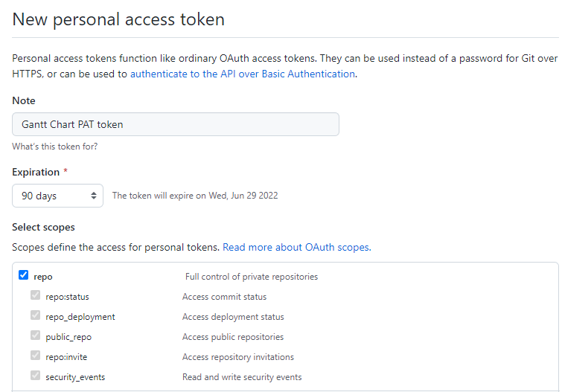Click the repo_deployment scope label

click(80, 317)
